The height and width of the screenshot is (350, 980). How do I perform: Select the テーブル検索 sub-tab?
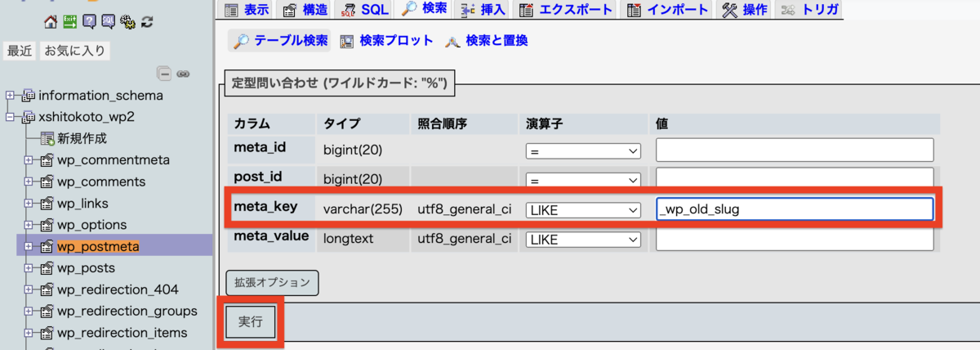(281, 39)
